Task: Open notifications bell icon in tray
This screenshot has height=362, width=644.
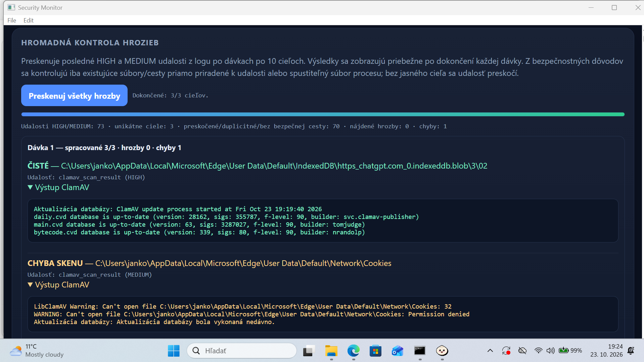Action: click(x=631, y=351)
